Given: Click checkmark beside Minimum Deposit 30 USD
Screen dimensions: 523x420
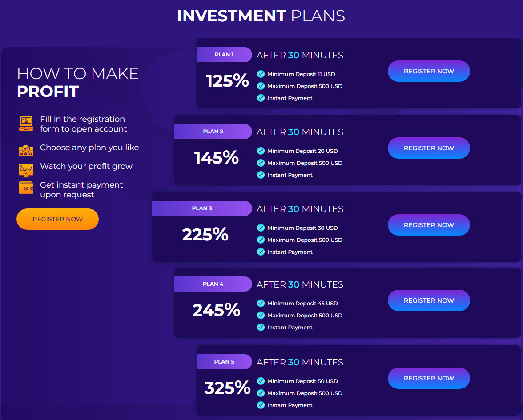Looking at the screenshot, I should pos(261,228).
